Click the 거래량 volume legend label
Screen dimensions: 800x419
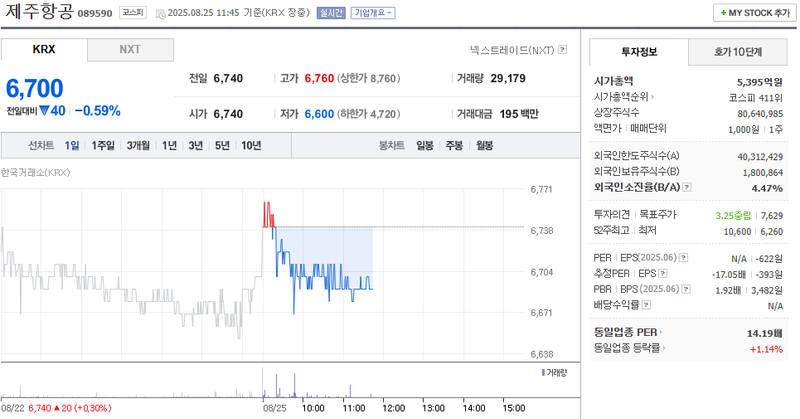coord(556,373)
